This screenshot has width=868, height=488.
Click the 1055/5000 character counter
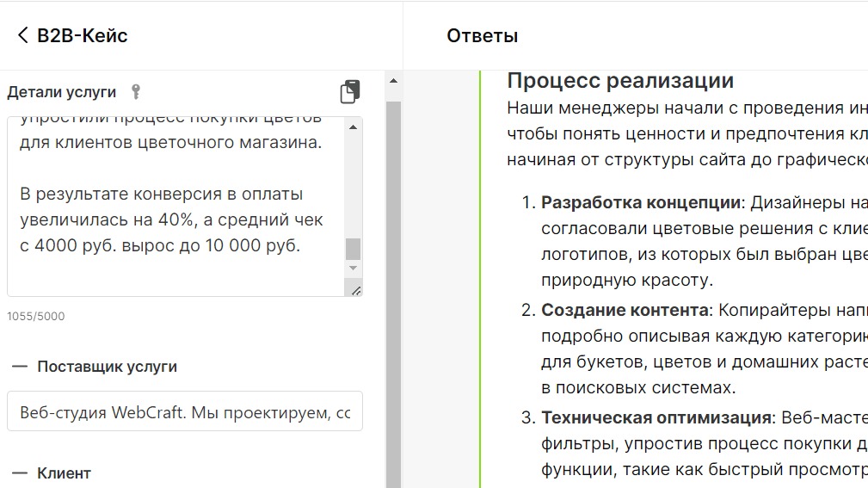click(36, 316)
